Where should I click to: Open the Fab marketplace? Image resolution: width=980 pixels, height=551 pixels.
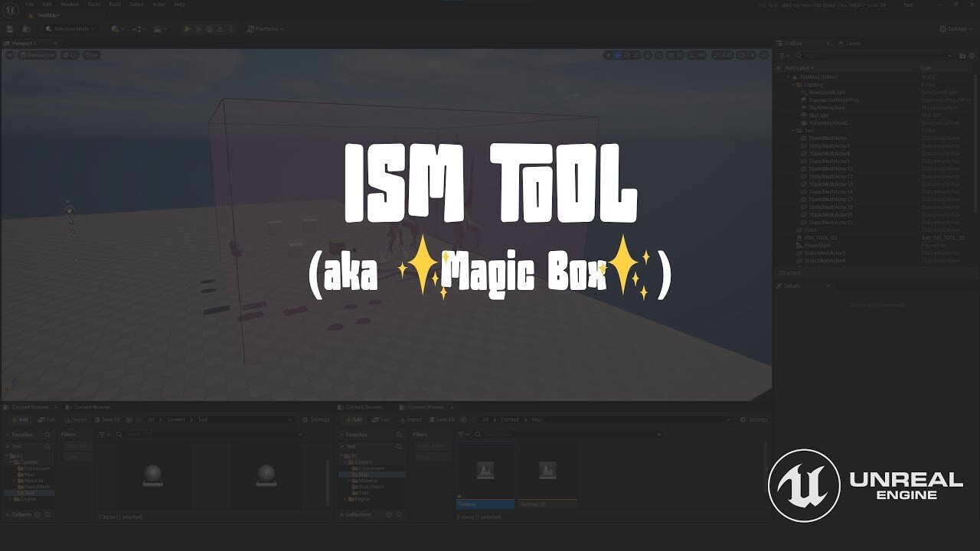click(47, 419)
